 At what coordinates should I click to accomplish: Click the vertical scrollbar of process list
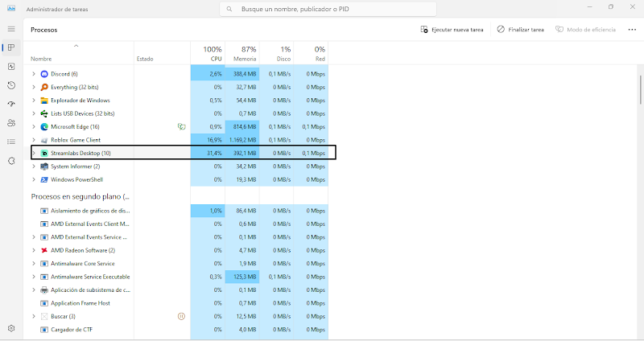[x=641, y=90]
